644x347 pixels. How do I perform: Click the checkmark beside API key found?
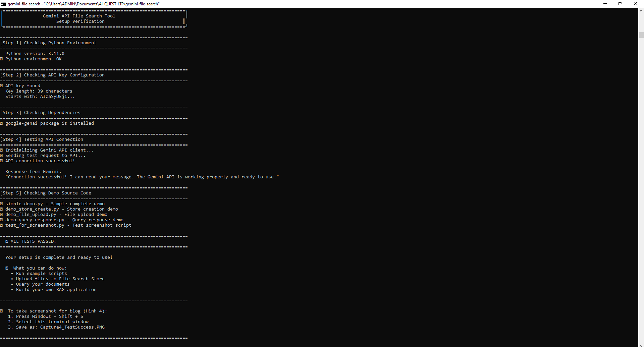click(x=2, y=85)
